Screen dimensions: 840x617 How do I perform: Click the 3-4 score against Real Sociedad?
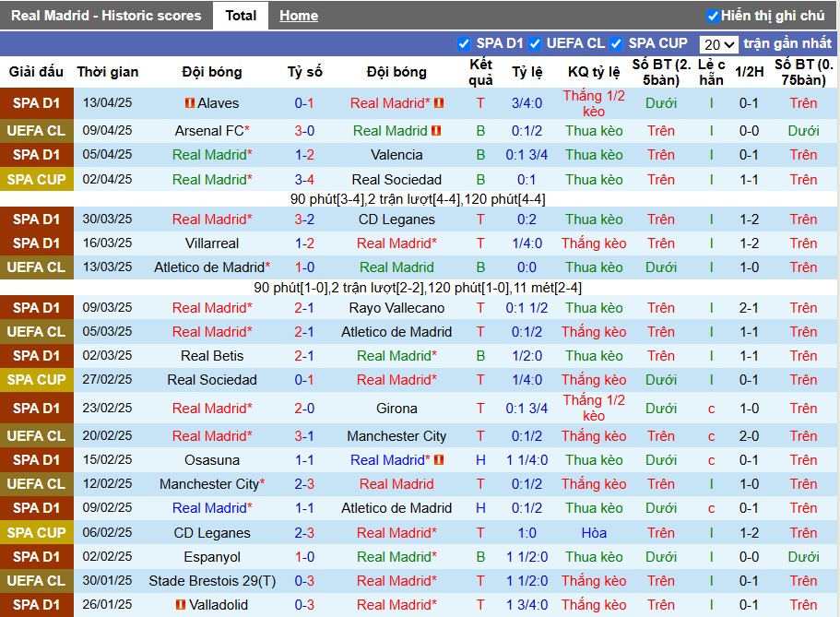tap(304, 180)
